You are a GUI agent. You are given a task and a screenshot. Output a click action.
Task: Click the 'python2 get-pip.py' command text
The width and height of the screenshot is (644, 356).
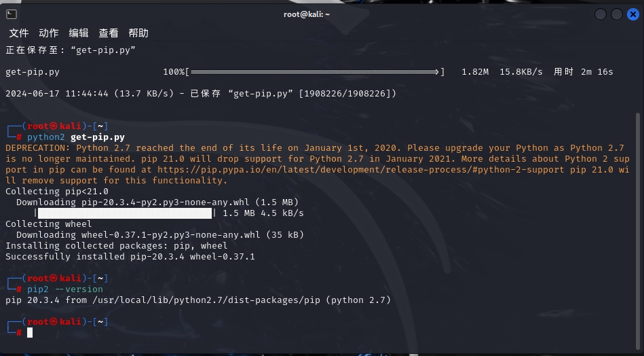76,137
